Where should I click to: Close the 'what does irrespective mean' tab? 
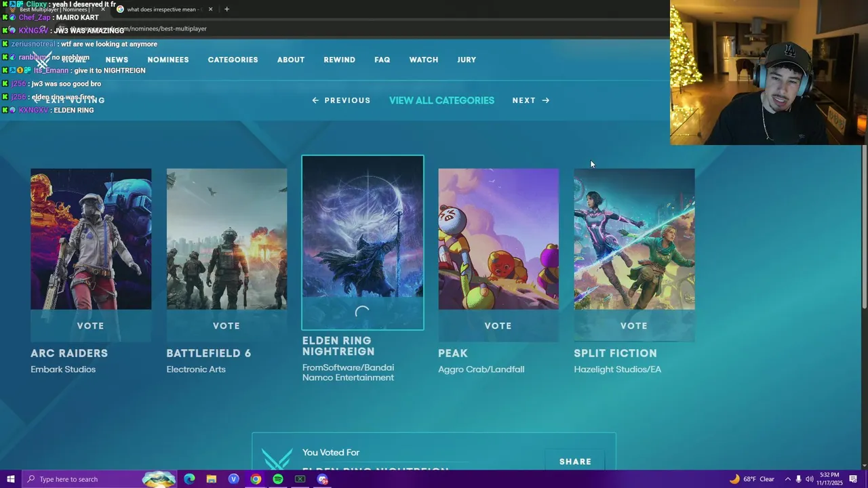coord(210,9)
